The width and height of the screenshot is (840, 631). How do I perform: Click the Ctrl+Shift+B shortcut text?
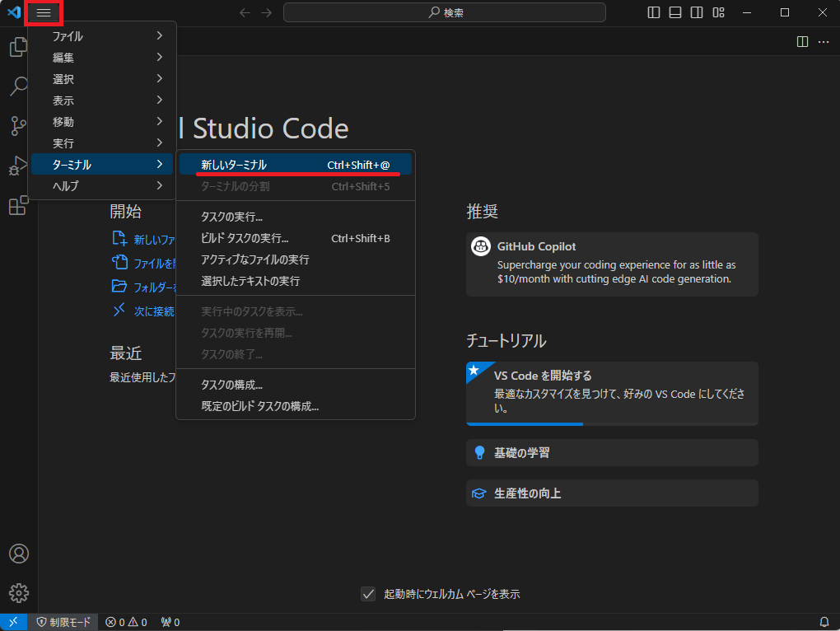pos(361,238)
